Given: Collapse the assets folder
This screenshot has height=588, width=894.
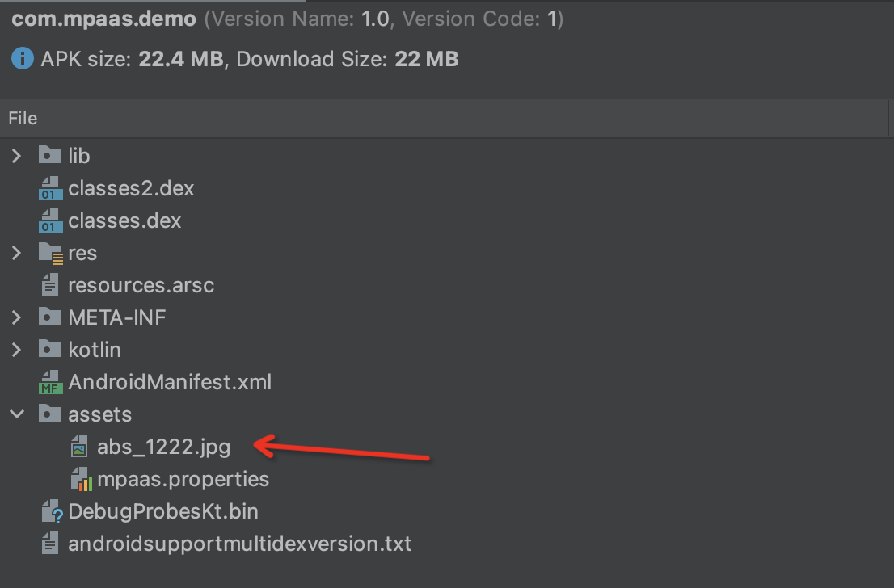Looking at the screenshot, I should (x=16, y=414).
